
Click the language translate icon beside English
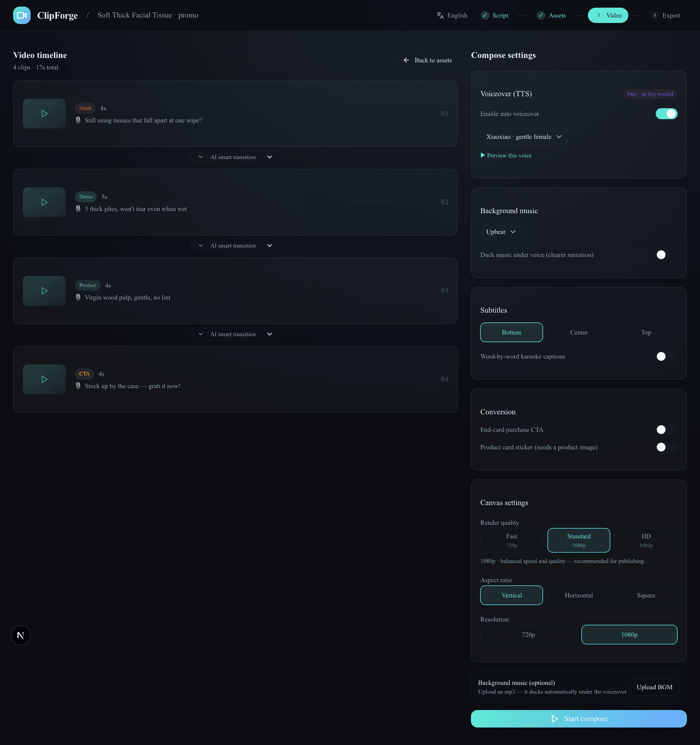pyautogui.click(x=440, y=15)
